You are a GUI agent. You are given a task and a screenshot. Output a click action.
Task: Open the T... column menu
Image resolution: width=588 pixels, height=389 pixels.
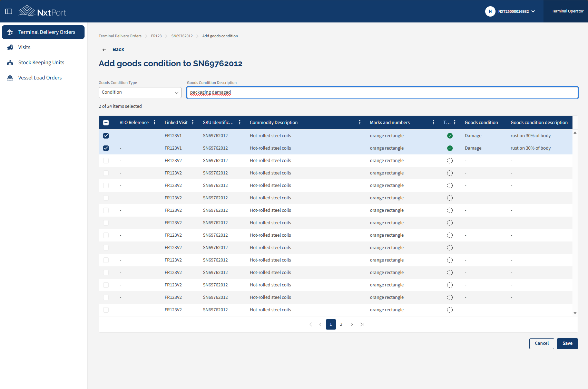pos(455,122)
